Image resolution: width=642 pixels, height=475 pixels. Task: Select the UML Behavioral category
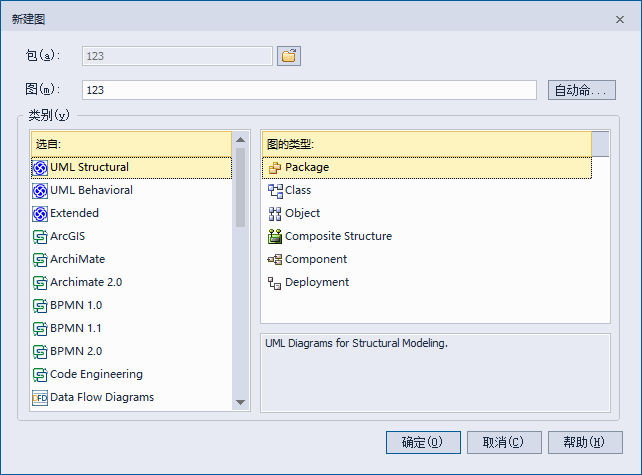click(91, 190)
